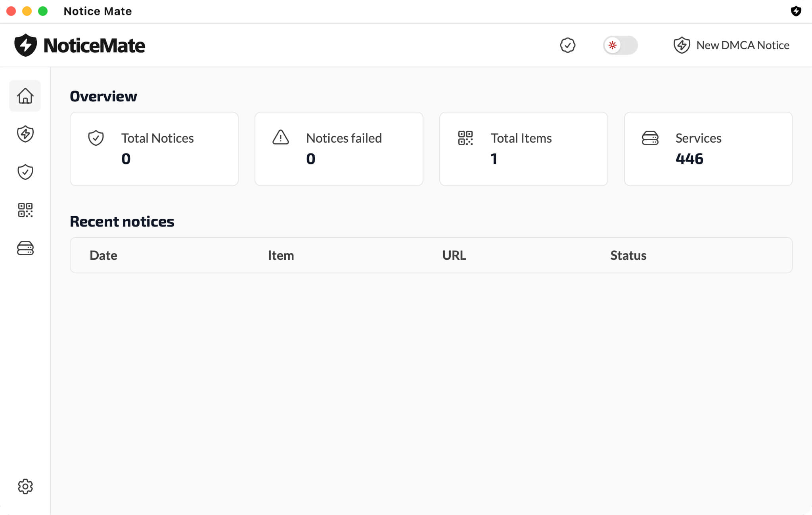Click the URL column header
812x515 pixels.
pyautogui.click(x=454, y=256)
